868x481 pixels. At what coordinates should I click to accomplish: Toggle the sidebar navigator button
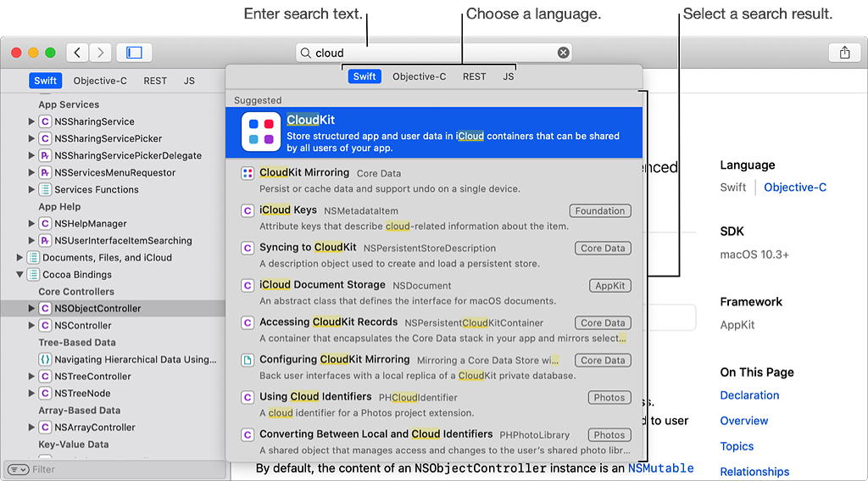click(x=134, y=53)
